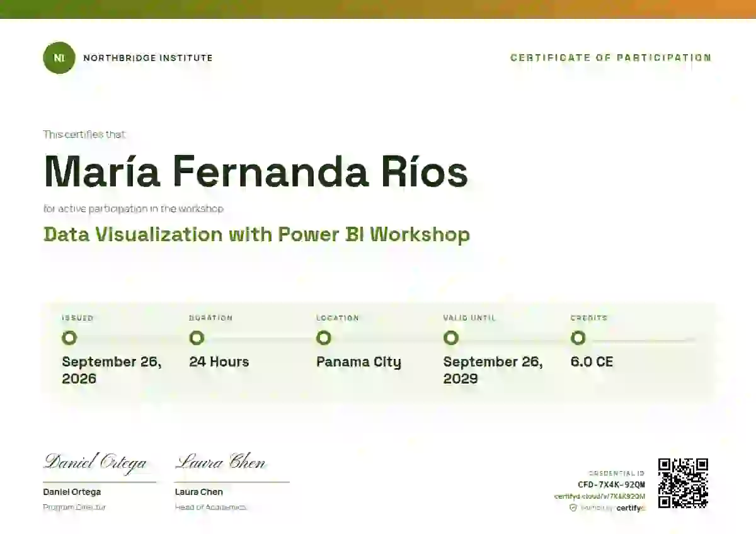Click the 6.0 CE credits value
This screenshot has height=534, width=756.
592,362
